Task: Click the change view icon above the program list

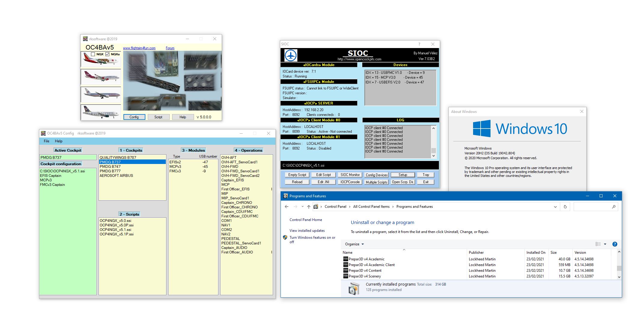Action: (x=598, y=244)
